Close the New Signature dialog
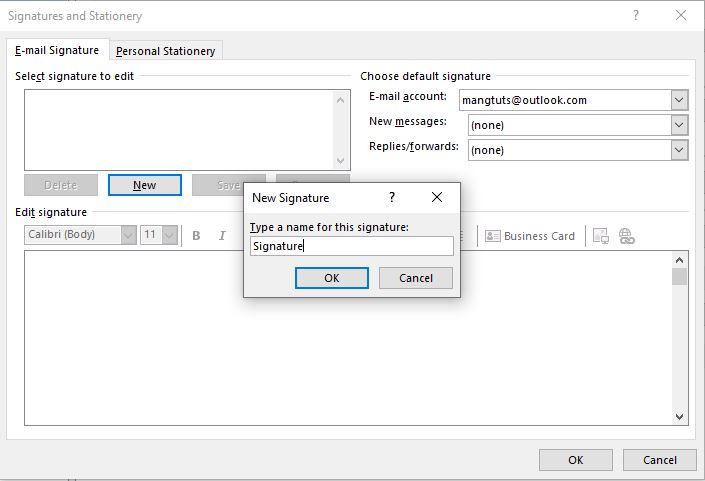The width and height of the screenshot is (705, 481). tap(437, 197)
